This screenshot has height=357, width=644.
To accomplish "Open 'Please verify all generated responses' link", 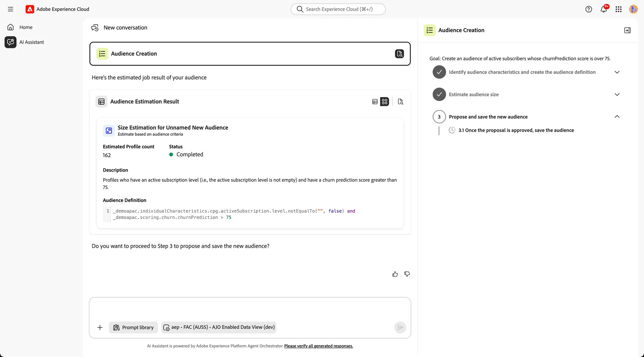I will (319, 346).
